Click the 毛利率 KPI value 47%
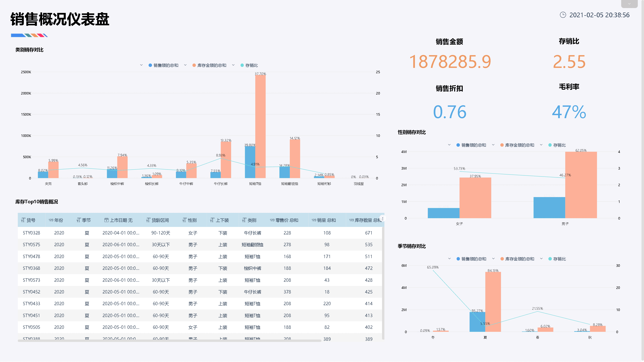 coord(569,112)
